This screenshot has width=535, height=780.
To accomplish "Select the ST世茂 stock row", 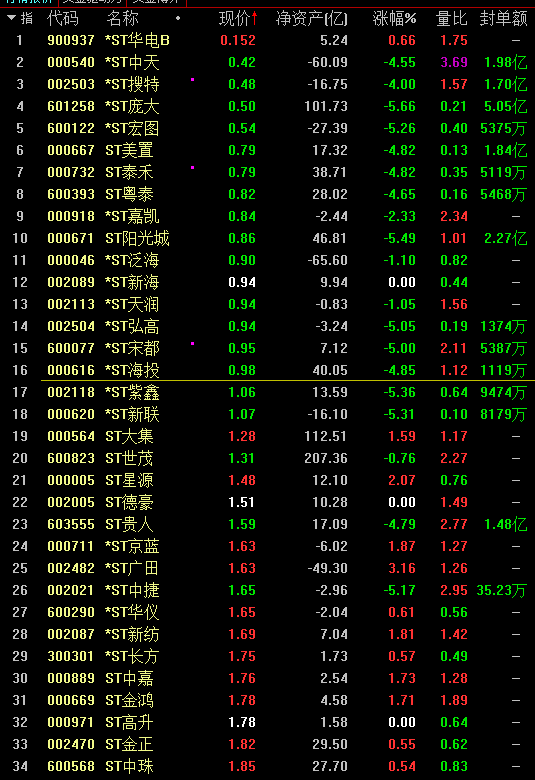I will 267,458.
